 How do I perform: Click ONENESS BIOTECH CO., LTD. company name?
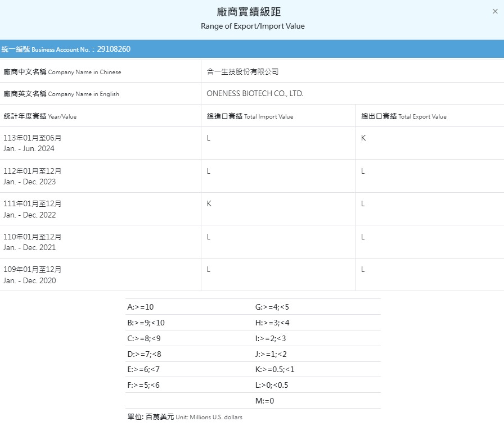point(255,94)
